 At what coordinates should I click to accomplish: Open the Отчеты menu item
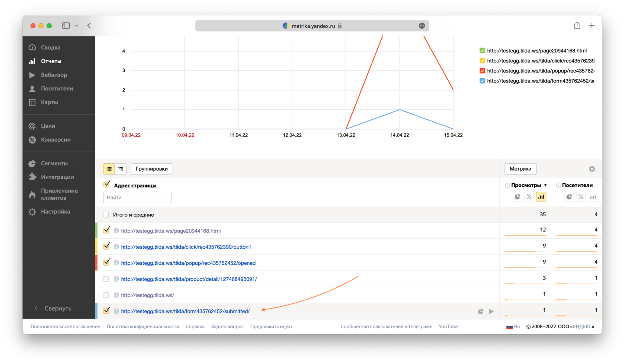[51, 61]
